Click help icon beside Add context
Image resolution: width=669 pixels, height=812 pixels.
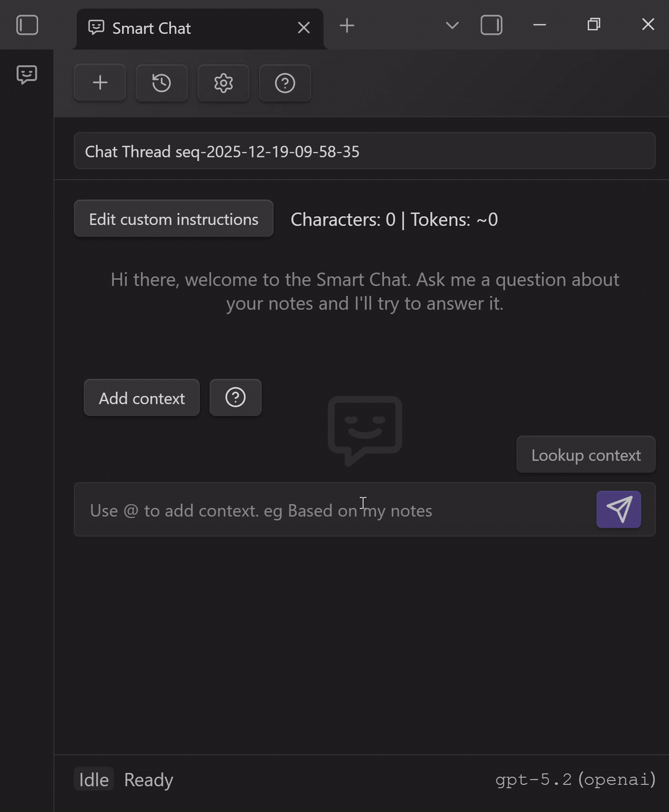(x=235, y=398)
